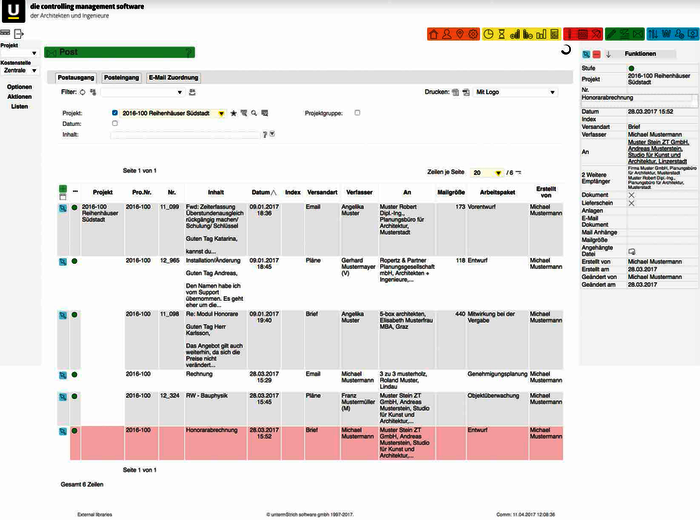Viewport: 700px width, 520px height.
Task: Open Aktionen in left sidebar
Action: pyautogui.click(x=20, y=97)
